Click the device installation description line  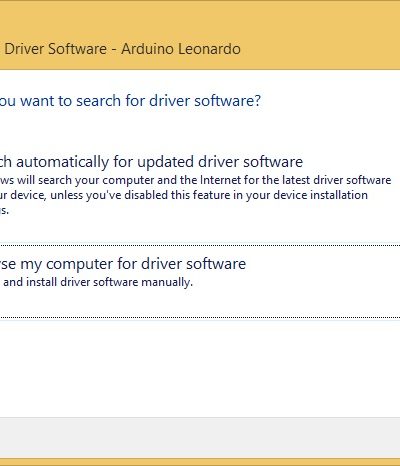(184, 195)
